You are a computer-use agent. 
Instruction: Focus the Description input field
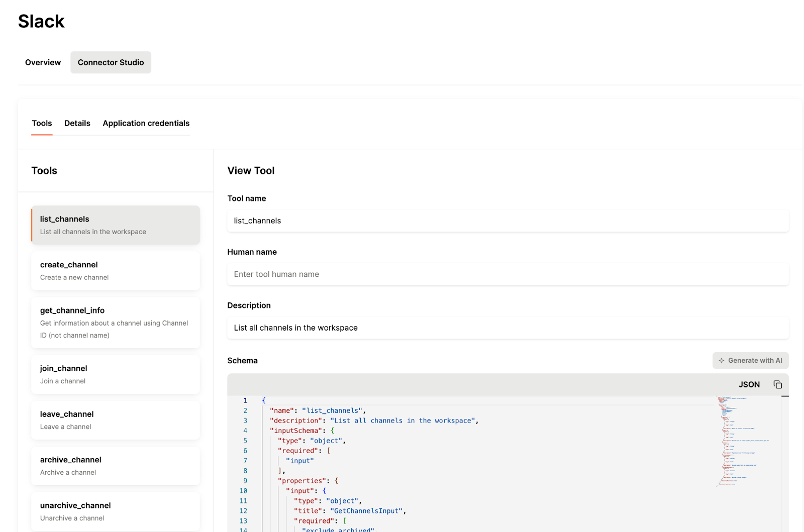pos(508,328)
